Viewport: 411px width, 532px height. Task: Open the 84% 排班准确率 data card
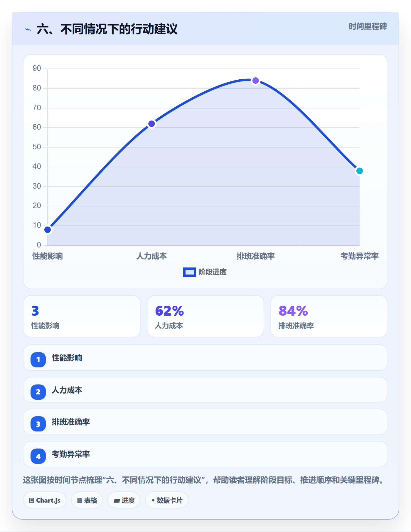[x=329, y=316]
